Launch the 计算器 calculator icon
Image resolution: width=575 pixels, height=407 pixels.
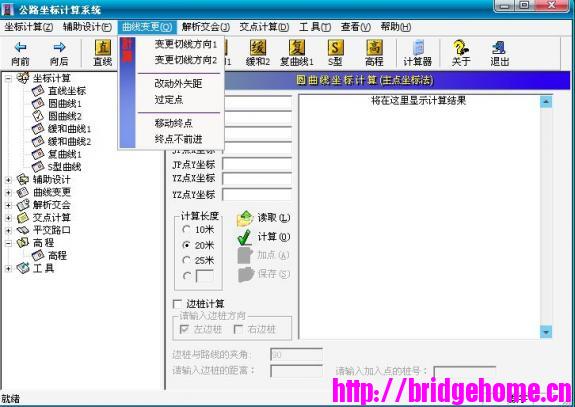[418, 48]
